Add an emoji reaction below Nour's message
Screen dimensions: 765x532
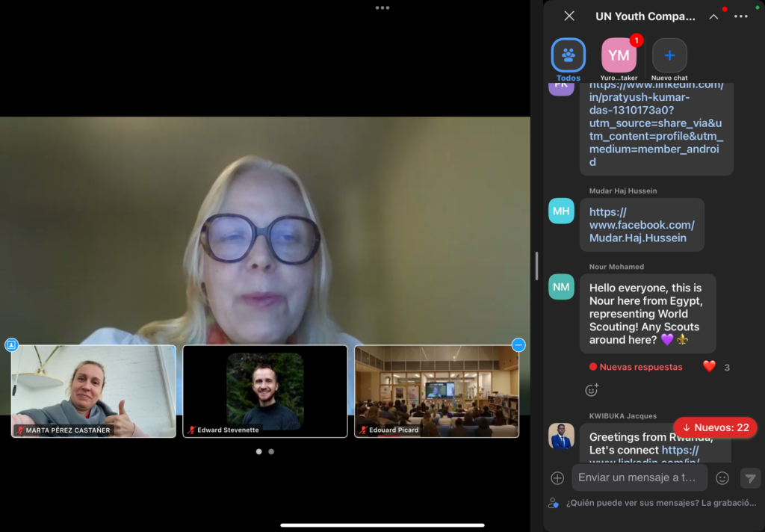pyautogui.click(x=592, y=389)
